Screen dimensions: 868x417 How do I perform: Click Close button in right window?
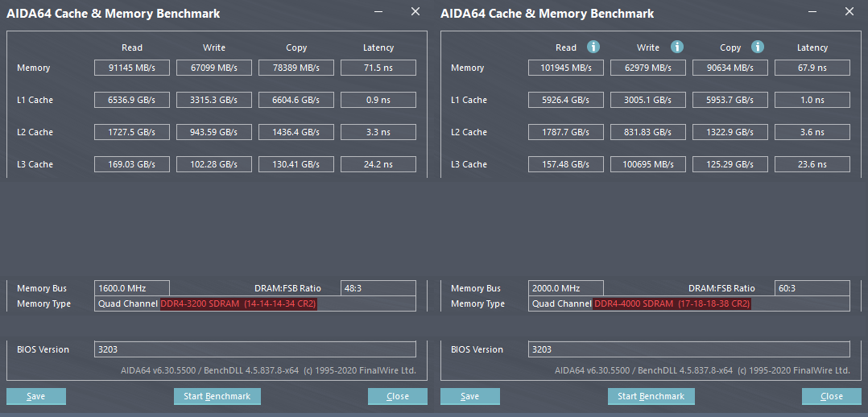832,396
